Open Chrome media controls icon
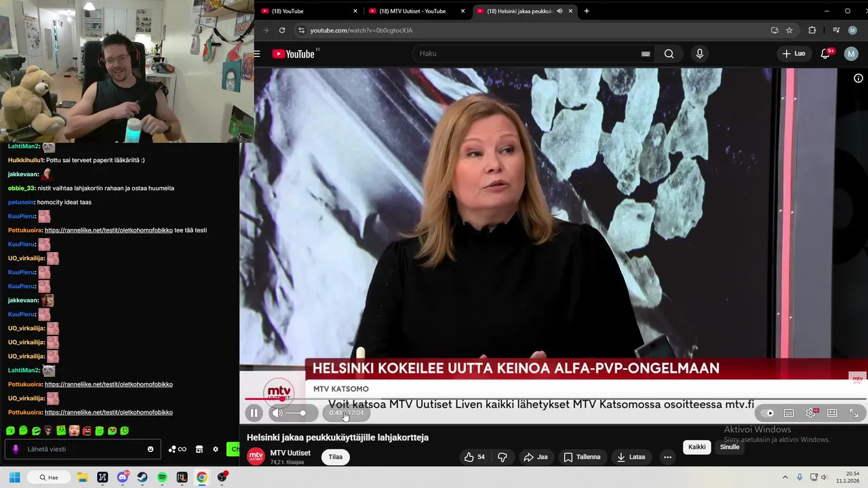 [x=835, y=30]
